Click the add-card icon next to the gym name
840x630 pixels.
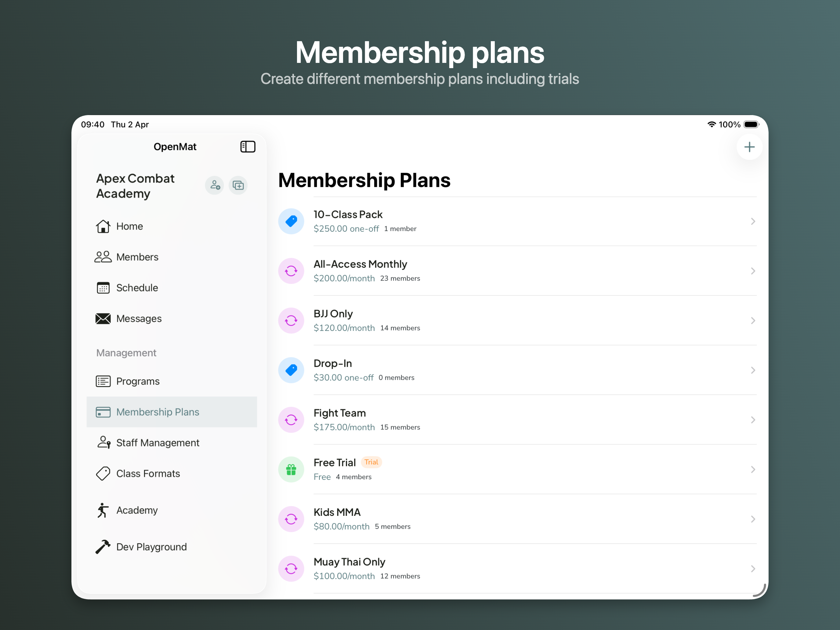[238, 185]
